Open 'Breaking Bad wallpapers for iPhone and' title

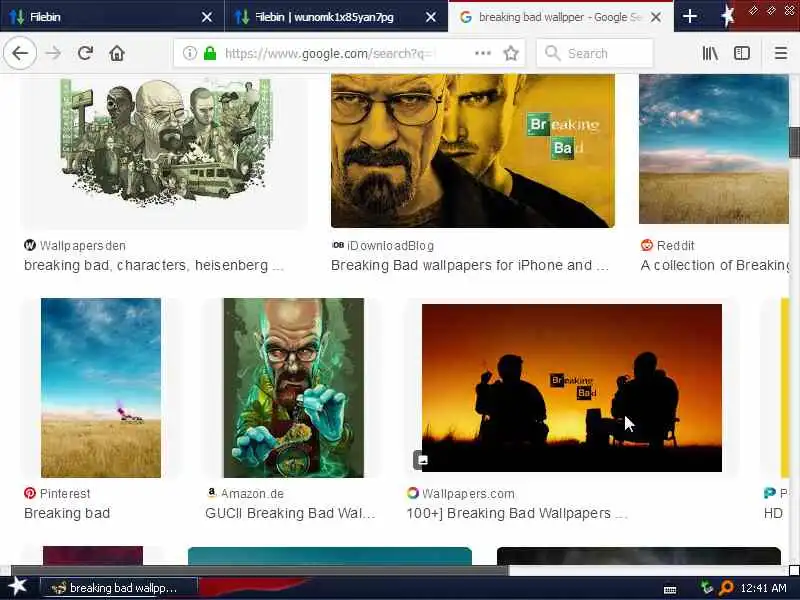pos(469,265)
